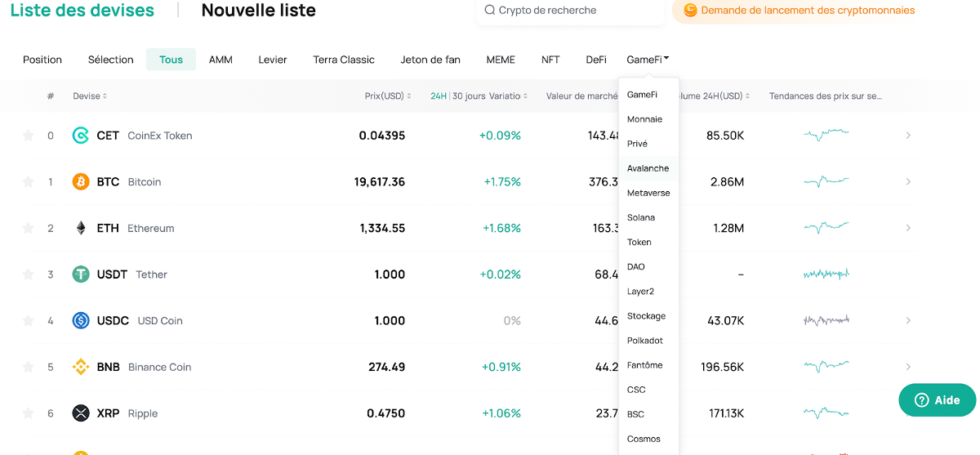
Task: Switch to the Sélection tab
Action: click(x=111, y=60)
